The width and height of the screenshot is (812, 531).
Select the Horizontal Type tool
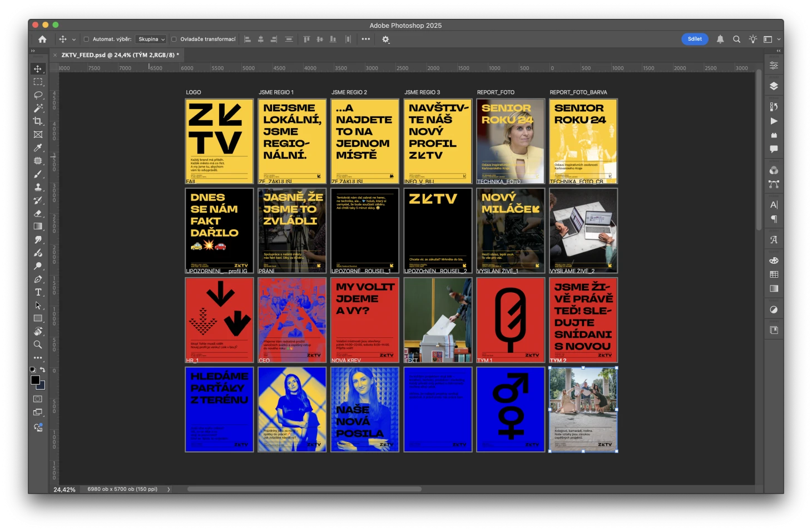point(38,292)
